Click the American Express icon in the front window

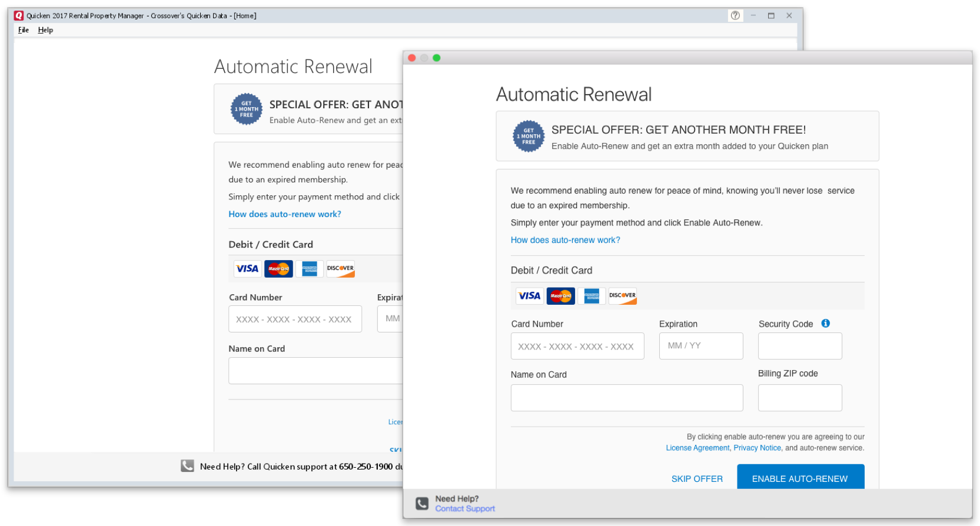pos(592,296)
